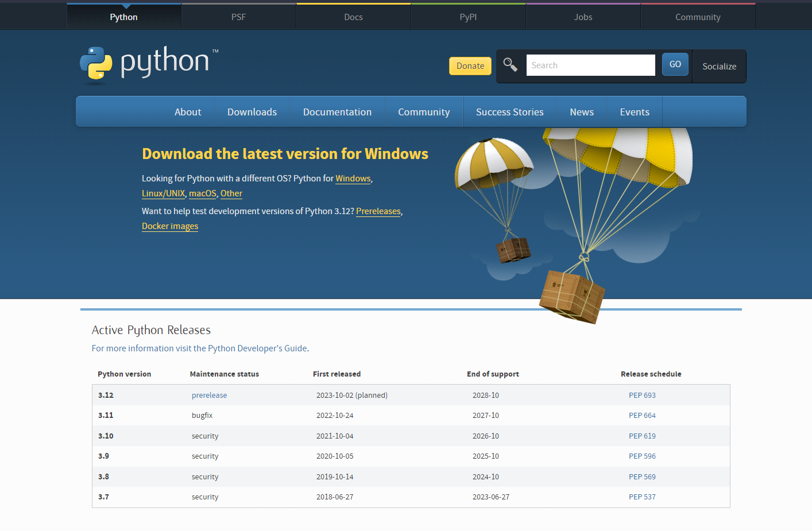Image resolution: width=812 pixels, height=531 pixels.
Task: Click the 3.12 version cell
Action: click(x=106, y=396)
